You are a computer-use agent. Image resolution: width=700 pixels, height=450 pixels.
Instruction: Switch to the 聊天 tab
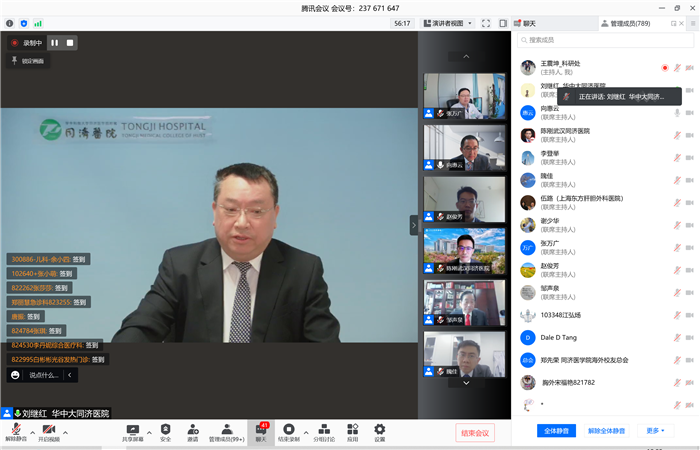coord(530,22)
